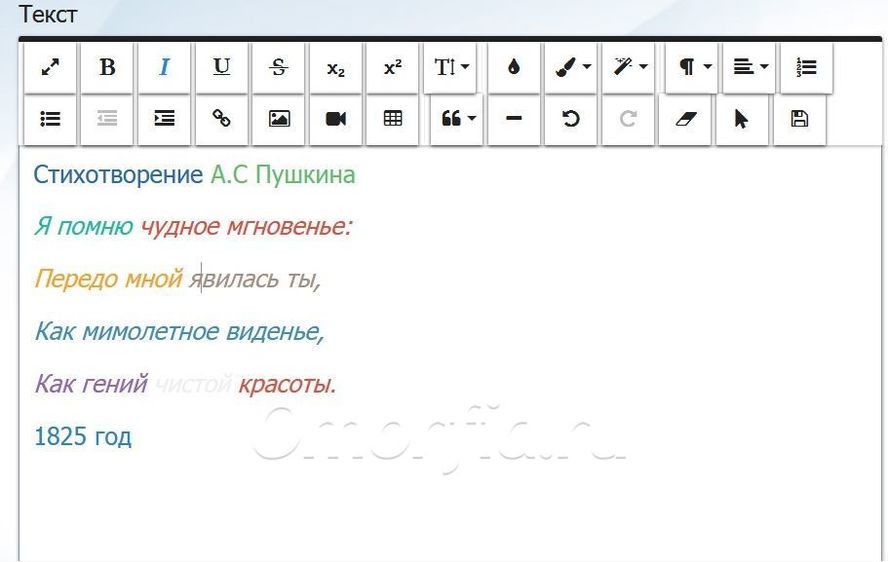Click the red word 'красоты.'
This screenshot has height=562, width=888.
[288, 385]
